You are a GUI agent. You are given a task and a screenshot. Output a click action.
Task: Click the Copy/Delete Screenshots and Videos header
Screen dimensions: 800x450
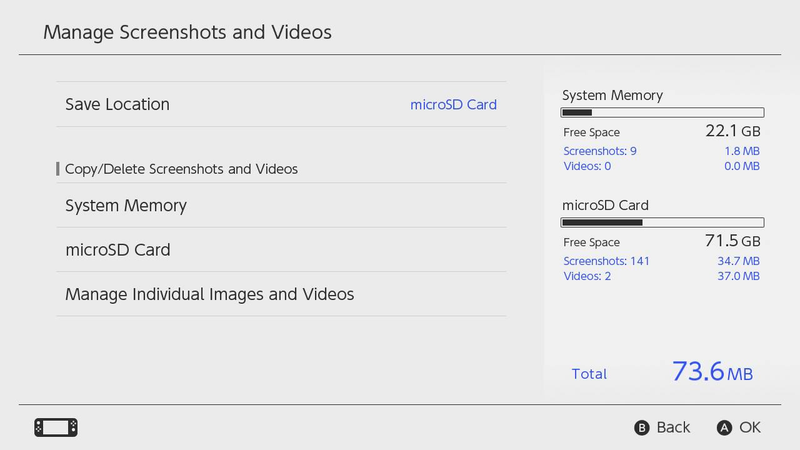(181, 169)
